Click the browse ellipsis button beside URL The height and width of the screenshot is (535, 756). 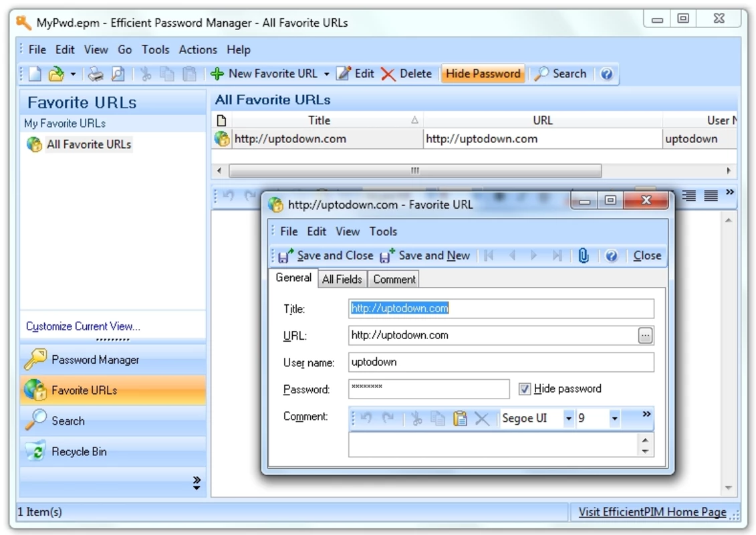645,335
